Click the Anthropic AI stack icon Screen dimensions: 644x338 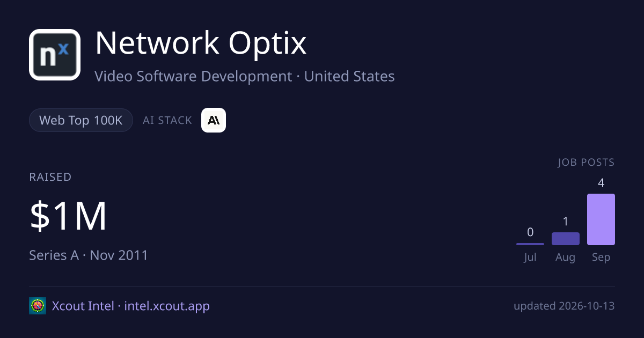pos(214,120)
